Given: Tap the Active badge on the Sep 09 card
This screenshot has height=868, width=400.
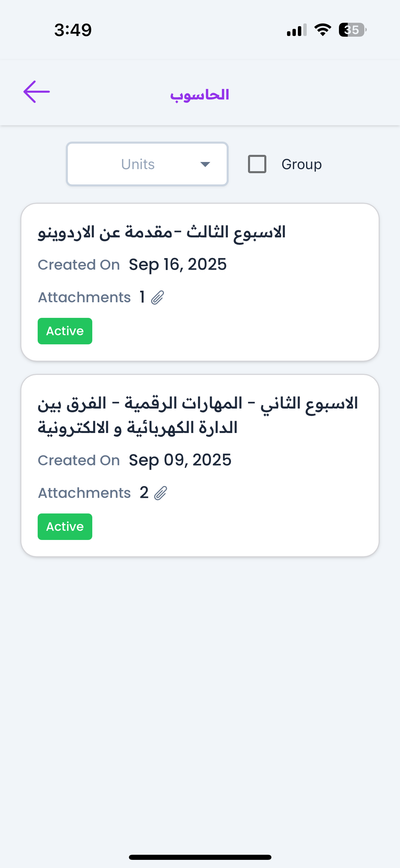Looking at the screenshot, I should coord(65,527).
